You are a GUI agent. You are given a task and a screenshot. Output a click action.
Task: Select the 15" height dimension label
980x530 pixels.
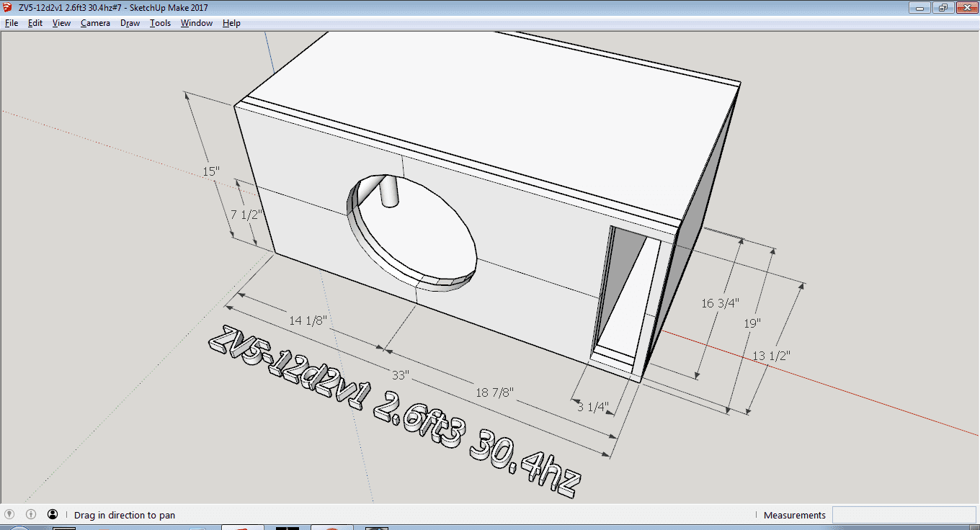210,171
